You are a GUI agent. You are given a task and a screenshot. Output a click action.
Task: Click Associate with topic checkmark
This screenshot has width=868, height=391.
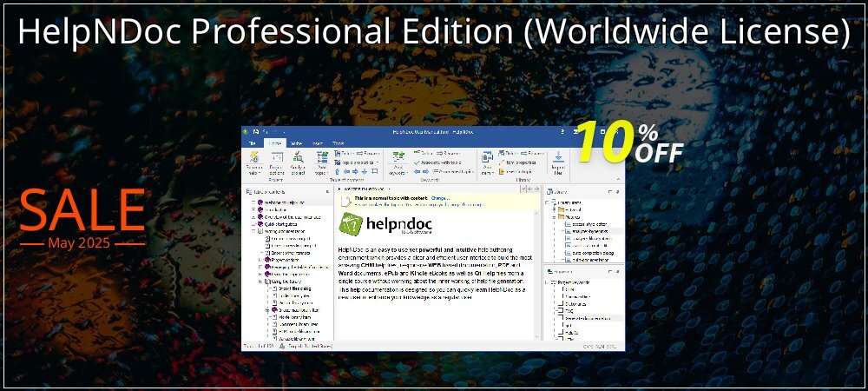click(x=439, y=162)
